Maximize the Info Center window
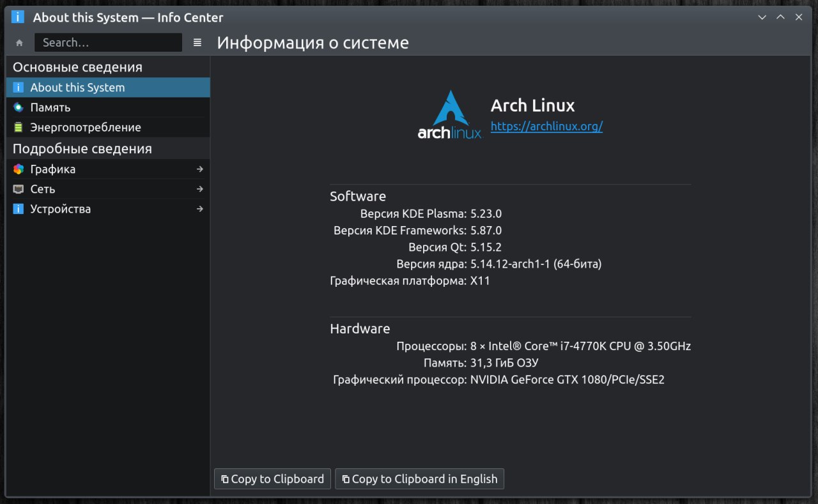This screenshot has width=818, height=504. pos(780,17)
